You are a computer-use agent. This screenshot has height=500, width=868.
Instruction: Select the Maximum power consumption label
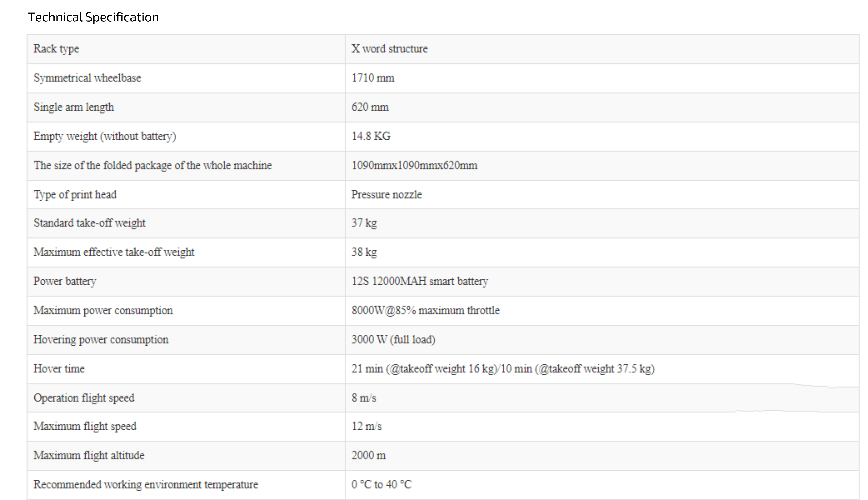pyautogui.click(x=103, y=310)
